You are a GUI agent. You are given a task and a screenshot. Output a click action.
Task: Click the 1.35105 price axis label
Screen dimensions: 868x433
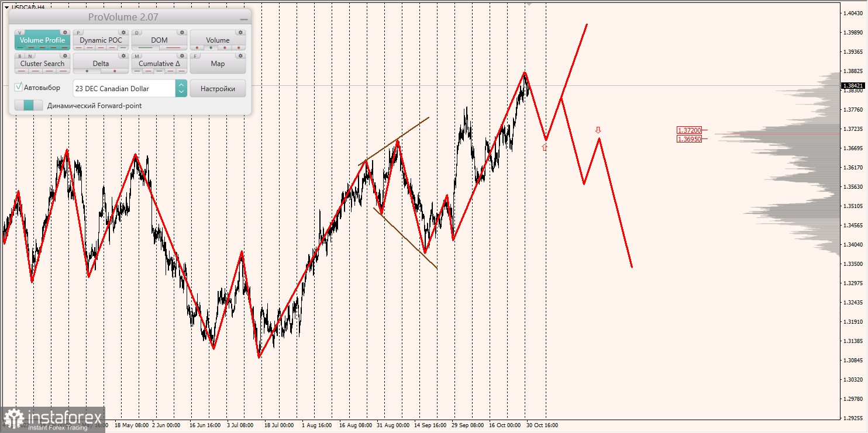tap(854, 206)
